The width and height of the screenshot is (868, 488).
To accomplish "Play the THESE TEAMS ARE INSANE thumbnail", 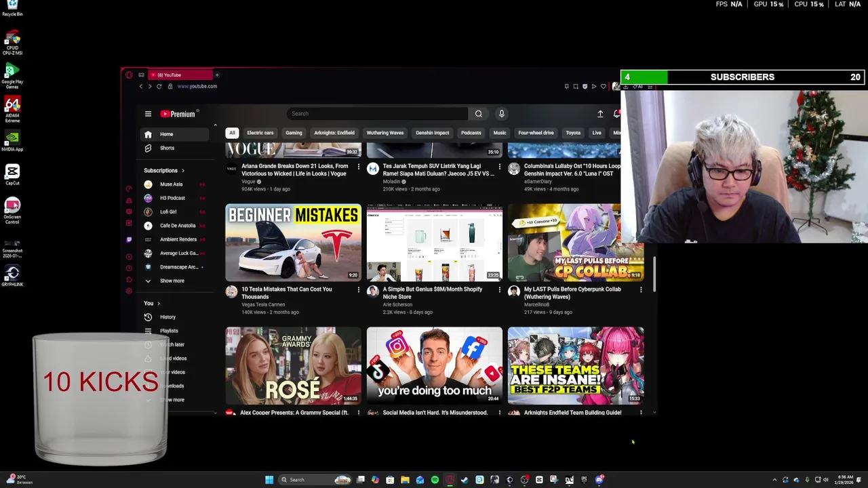I will [576, 366].
